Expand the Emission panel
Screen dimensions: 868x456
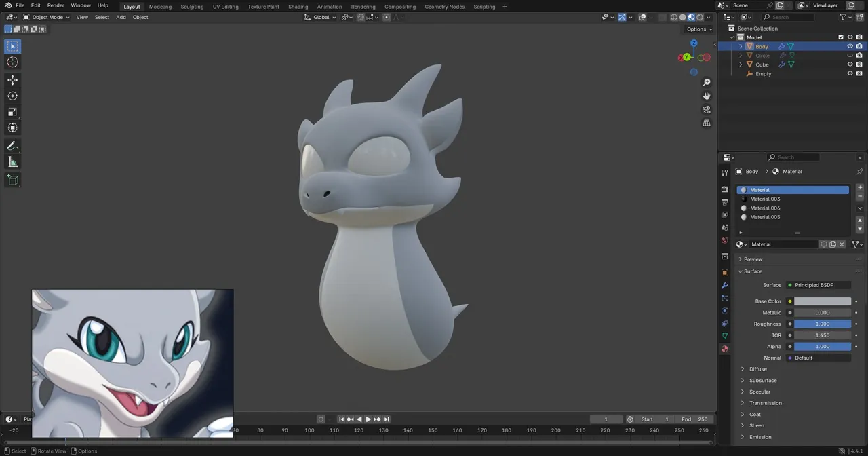click(x=760, y=437)
